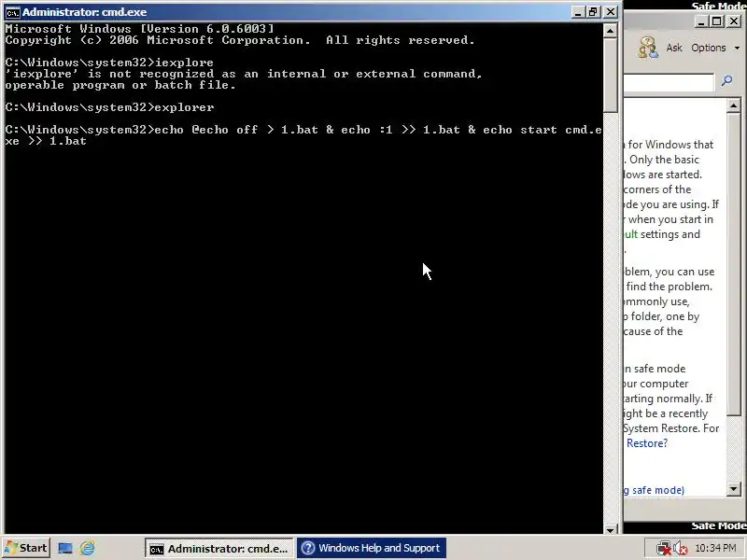
Task: Open the safe mode link at bottom of Help
Action: click(655, 490)
